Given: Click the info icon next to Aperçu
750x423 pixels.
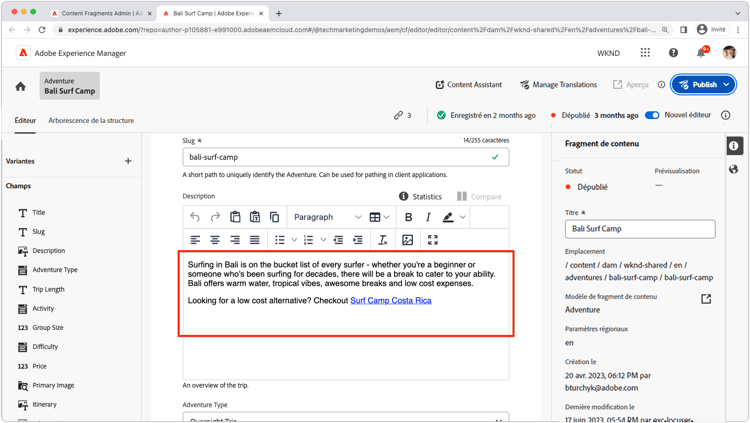Looking at the screenshot, I should point(661,85).
